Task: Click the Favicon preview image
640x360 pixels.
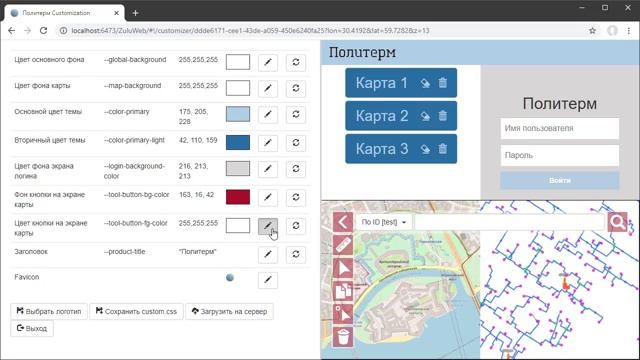Action: (230, 278)
